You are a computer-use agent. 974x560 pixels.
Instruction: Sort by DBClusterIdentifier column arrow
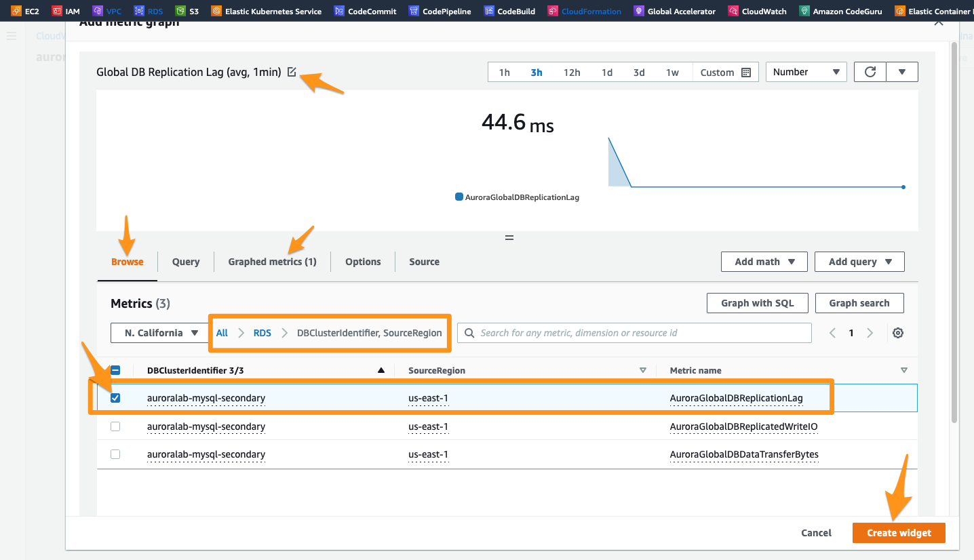coord(381,370)
